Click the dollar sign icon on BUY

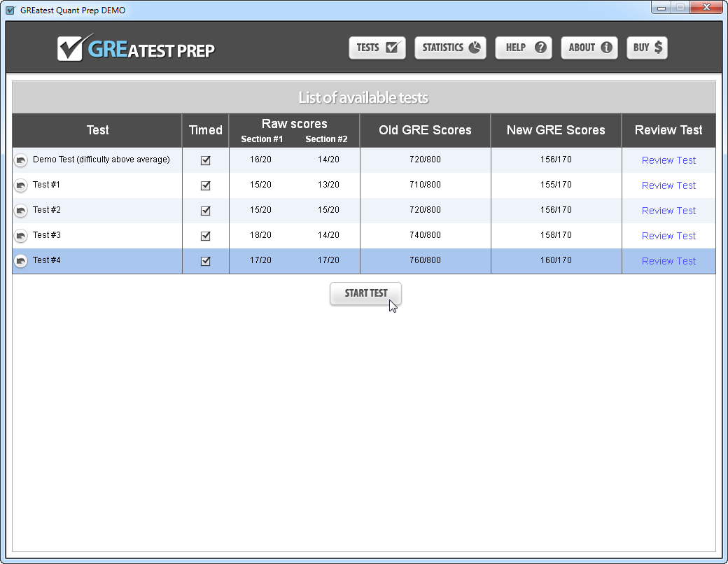tap(659, 48)
